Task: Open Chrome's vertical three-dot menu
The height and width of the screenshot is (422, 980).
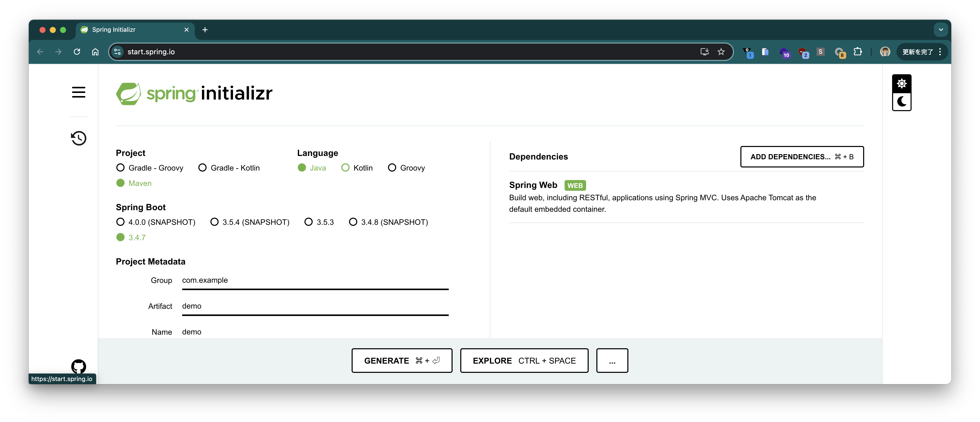Action: [x=940, y=52]
